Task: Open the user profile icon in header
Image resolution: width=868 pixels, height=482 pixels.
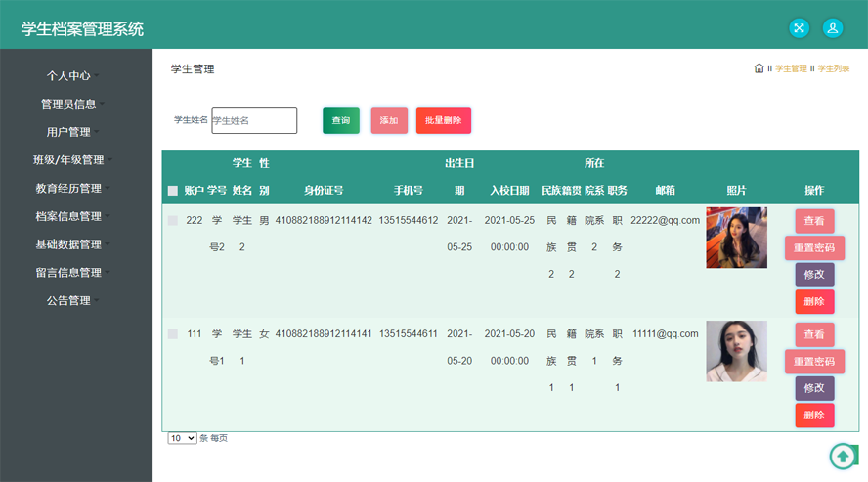Action: [x=832, y=28]
